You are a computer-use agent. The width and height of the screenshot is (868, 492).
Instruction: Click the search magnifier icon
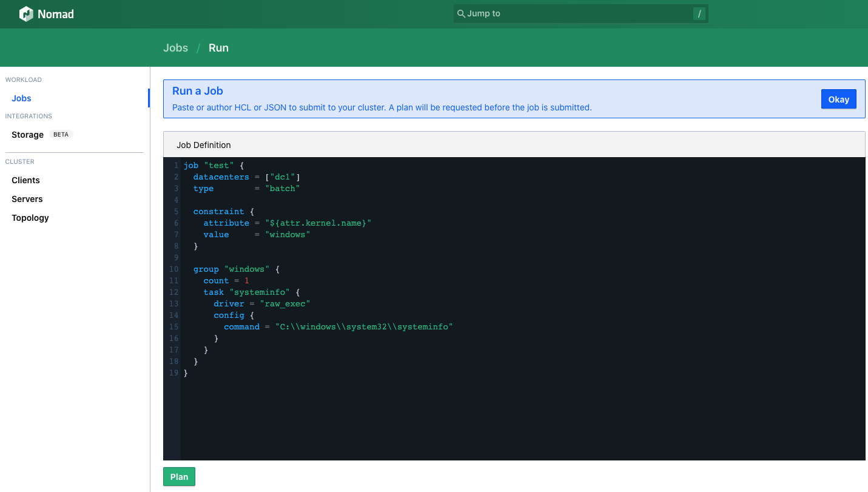461,14
